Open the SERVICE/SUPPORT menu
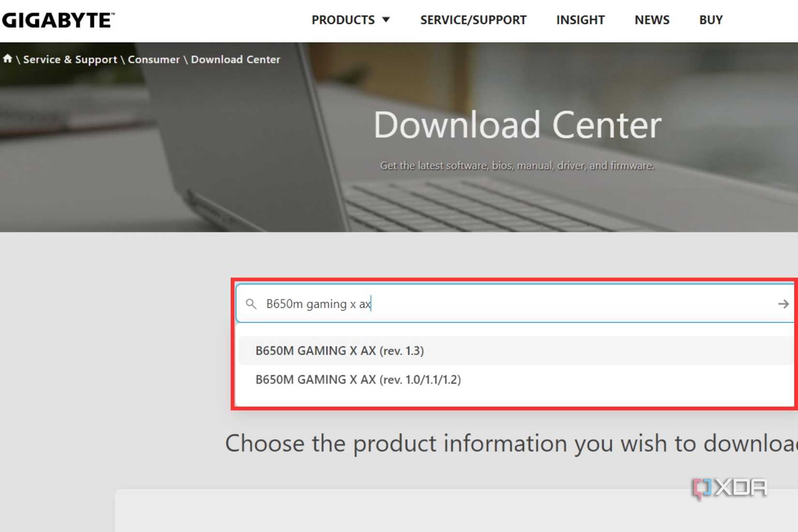798x532 pixels. (x=473, y=20)
